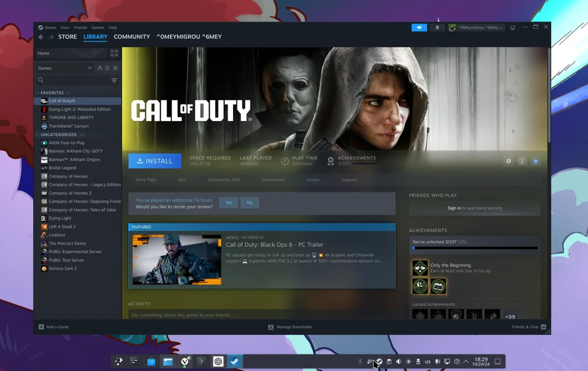Image resolution: width=588 pixels, height=371 pixels.
Task: Toggle the Linux compatibility filter
Action: pos(100,68)
